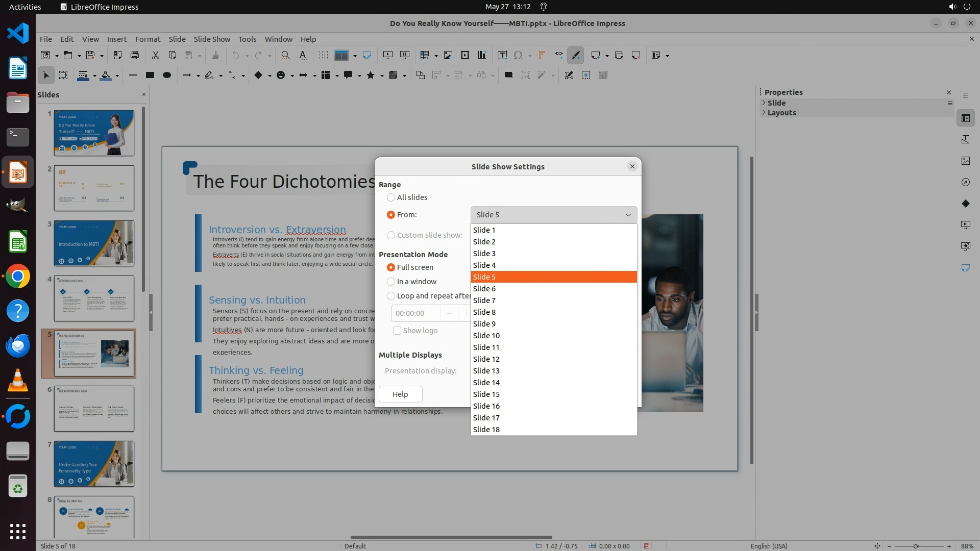The width and height of the screenshot is (980, 551).
Task: Select the All slides radio button
Action: pos(391,197)
